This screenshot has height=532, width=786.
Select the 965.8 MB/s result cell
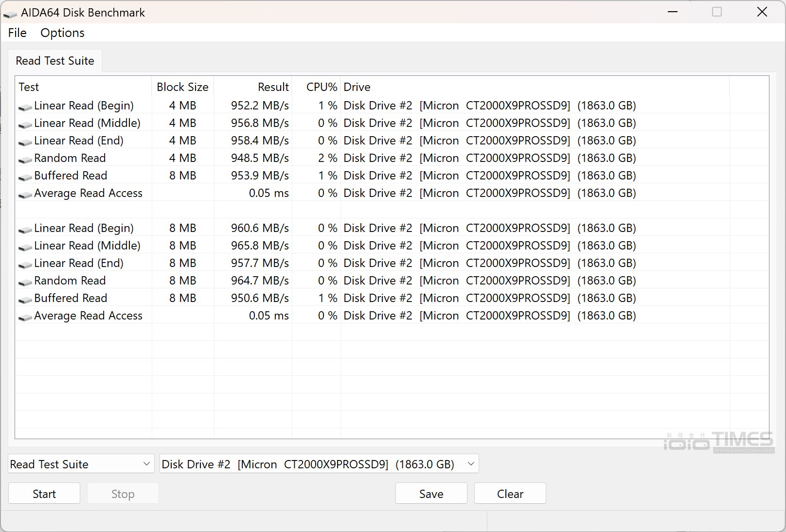[260, 246]
